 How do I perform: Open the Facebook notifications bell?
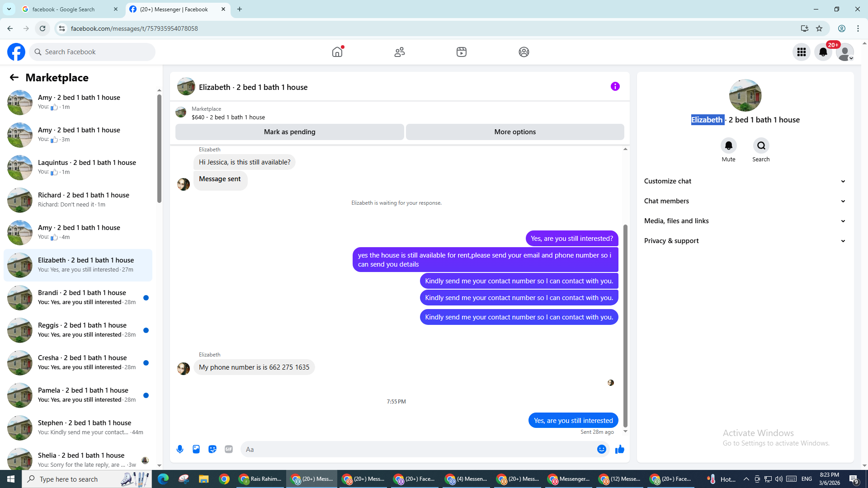(823, 52)
